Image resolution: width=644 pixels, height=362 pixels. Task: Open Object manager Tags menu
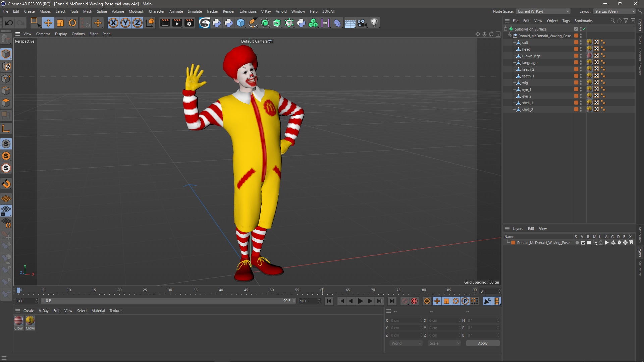(x=566, y=21)
